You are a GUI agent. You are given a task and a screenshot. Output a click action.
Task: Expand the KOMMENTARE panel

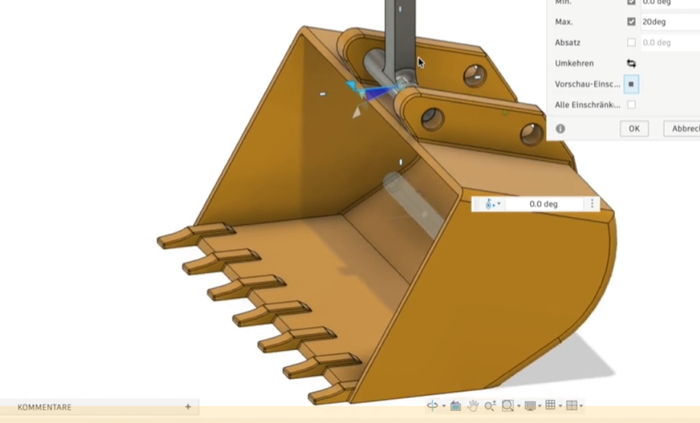coord(45,407)
